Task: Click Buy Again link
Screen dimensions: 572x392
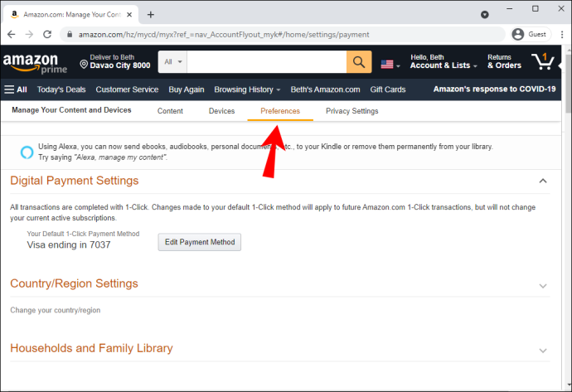Action: coord(186,90)
